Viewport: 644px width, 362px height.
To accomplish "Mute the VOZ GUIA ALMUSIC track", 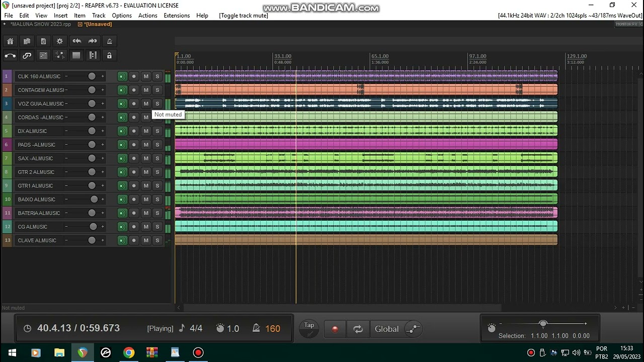I will coord(146,104).
